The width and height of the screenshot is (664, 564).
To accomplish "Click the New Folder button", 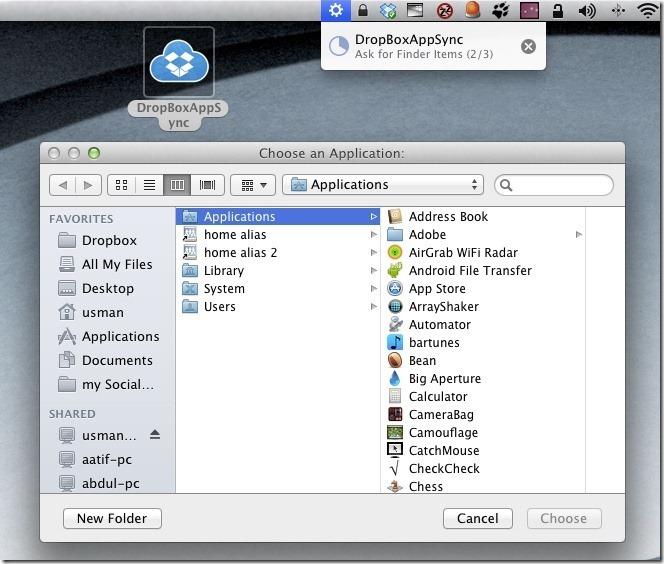I will click(x=112, y=519).
